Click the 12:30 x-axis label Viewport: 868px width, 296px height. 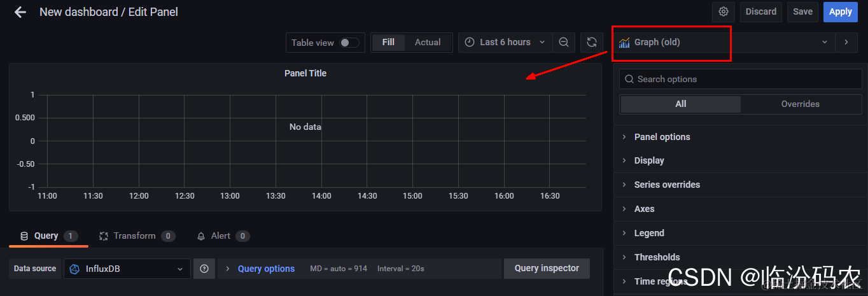pos(185,196)
